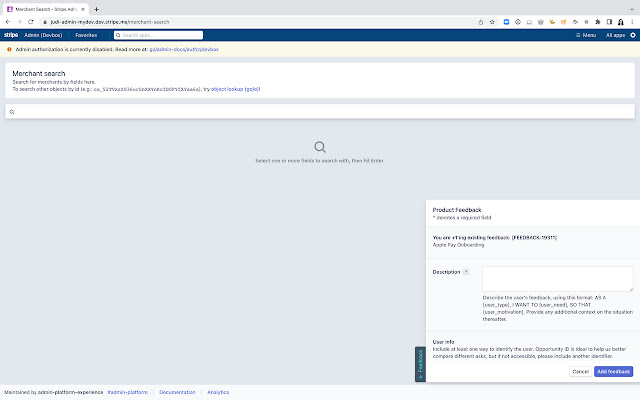This screenshot has height=400, width=640.
Task: Click the orange fox extension icon
Action: click(x=564, y=22)
